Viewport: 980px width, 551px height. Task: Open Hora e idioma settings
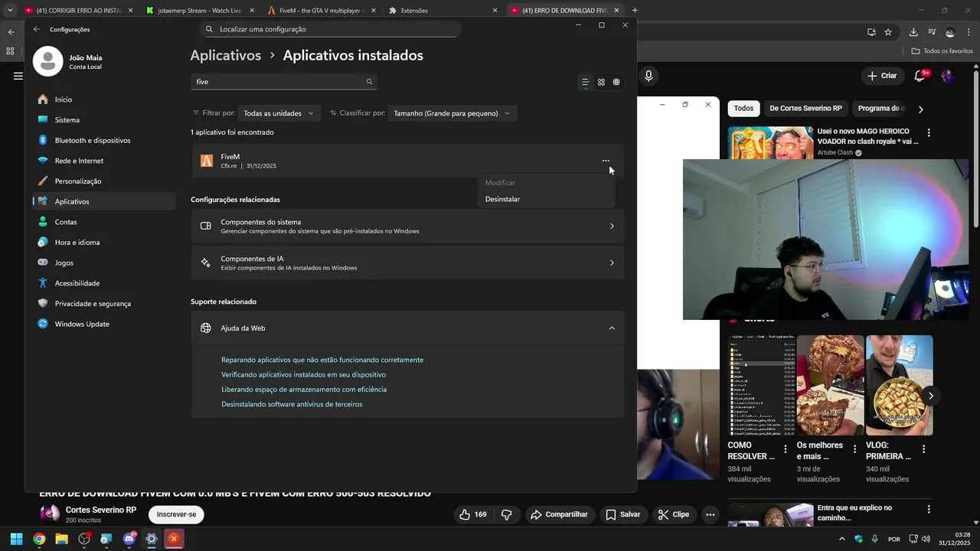(x=104, y=243)
